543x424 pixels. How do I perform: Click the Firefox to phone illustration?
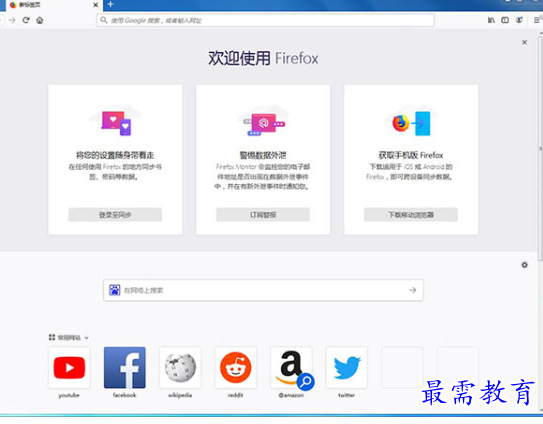pos(411,123)
